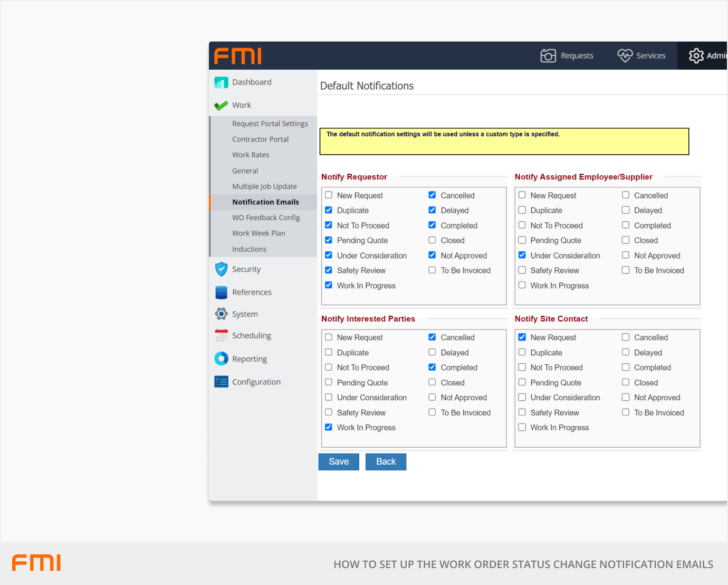Viewport: 728px width, 585px height.
Task: Enable New Request under Notify Requestor
Action: click(329, 195)
